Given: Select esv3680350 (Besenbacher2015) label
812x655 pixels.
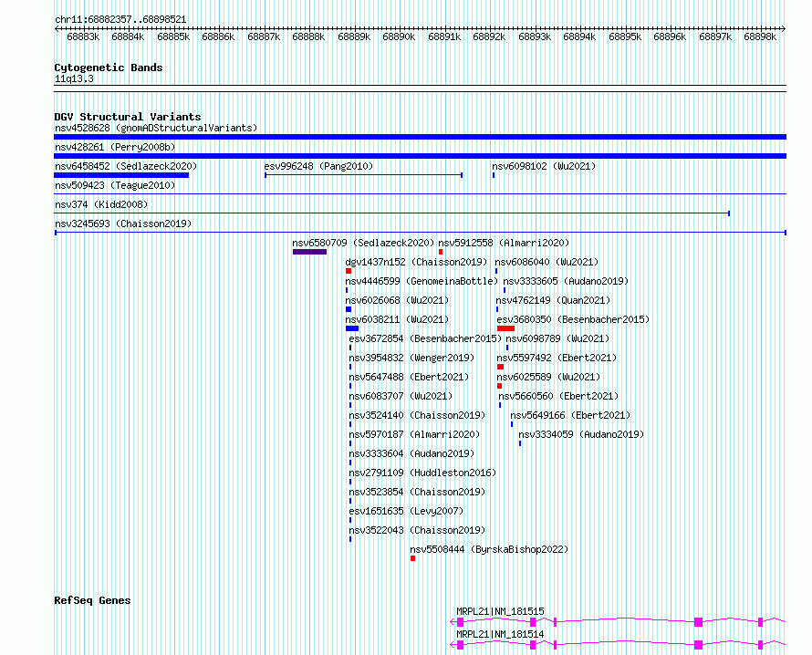Looking at the screenshot, I should [x=573, y=319].
